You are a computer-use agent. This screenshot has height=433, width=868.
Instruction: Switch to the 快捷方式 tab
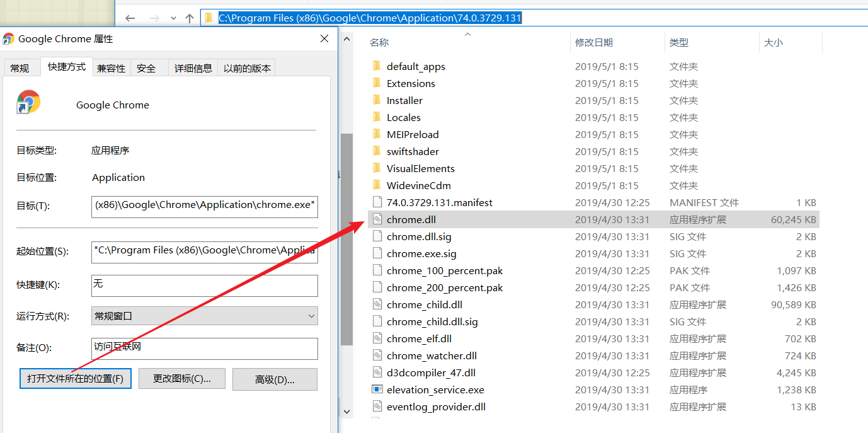(x=67, y=66)
